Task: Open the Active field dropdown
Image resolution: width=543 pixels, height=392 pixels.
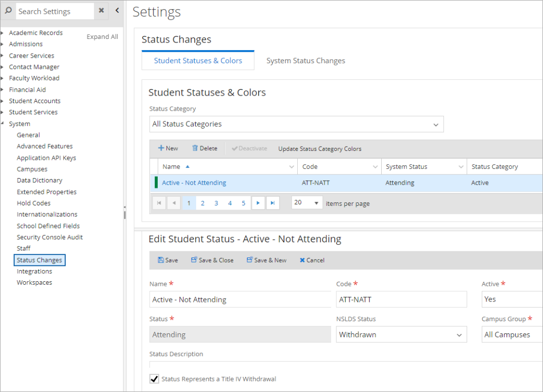Action: click(x=512, y=299)
